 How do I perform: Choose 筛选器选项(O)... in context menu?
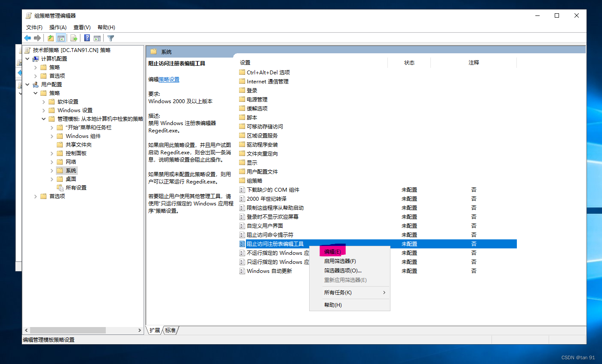(x=350, y=270)
